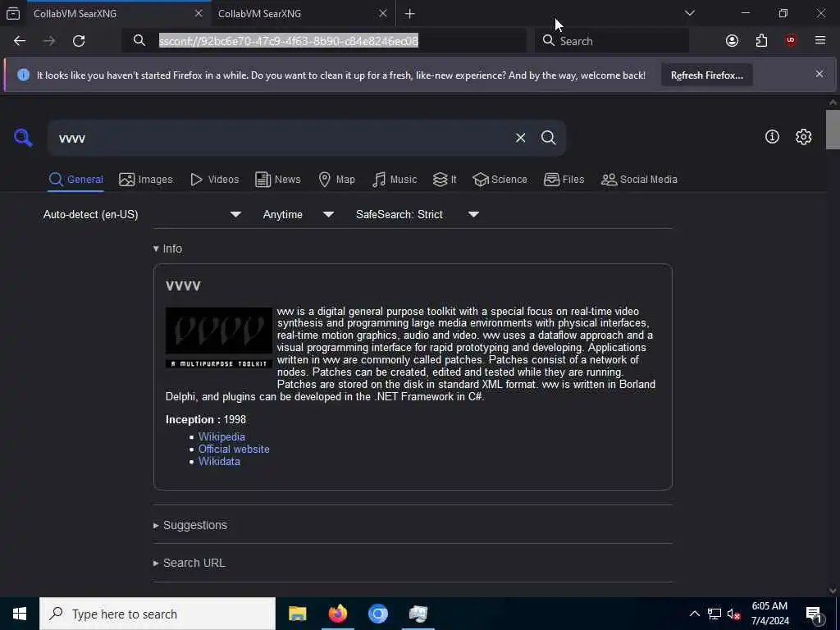Open the network status tray icon
840x630 pixels.
tap(714, 614)
